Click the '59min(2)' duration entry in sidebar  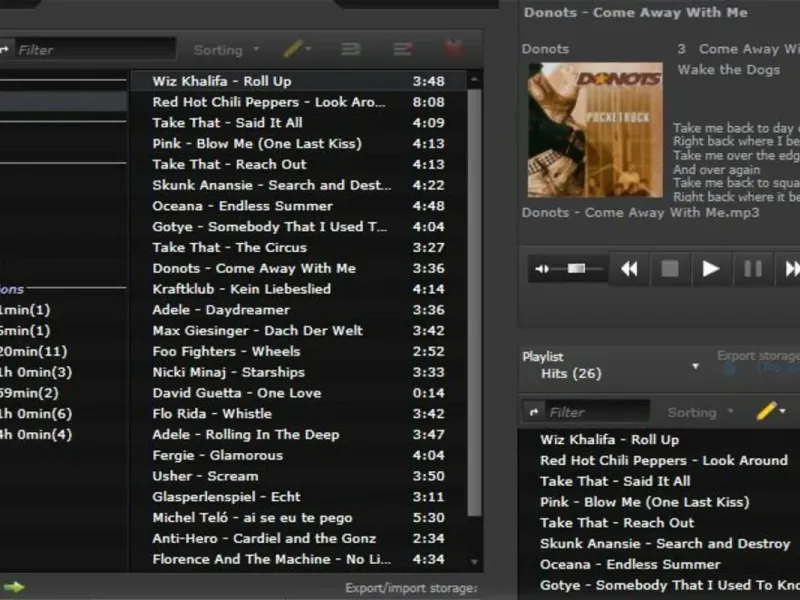(x=29, y=393)
